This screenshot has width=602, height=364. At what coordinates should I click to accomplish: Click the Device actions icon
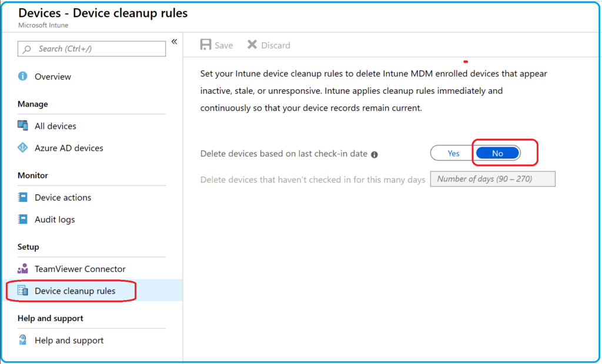[x=22, y=197]
